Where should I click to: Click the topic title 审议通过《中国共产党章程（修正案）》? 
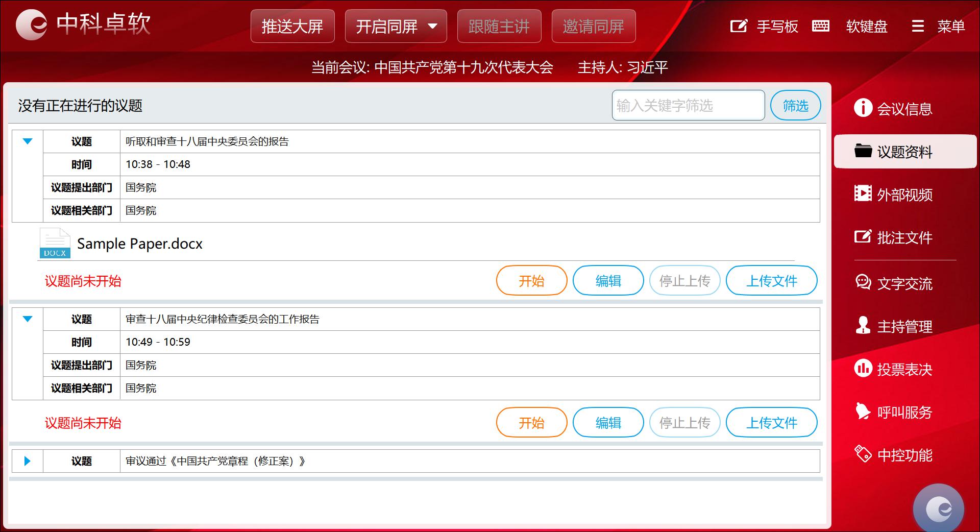215,461
